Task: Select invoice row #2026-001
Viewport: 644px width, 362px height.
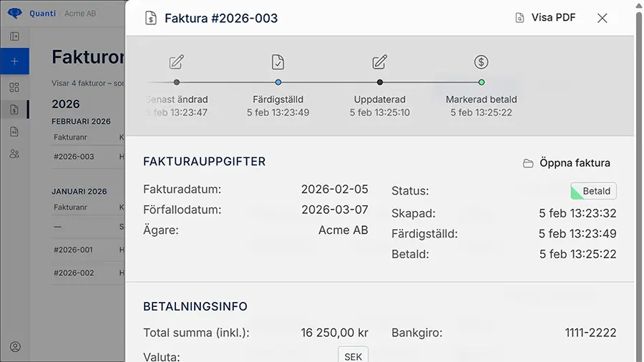Action: coord(88,250)
